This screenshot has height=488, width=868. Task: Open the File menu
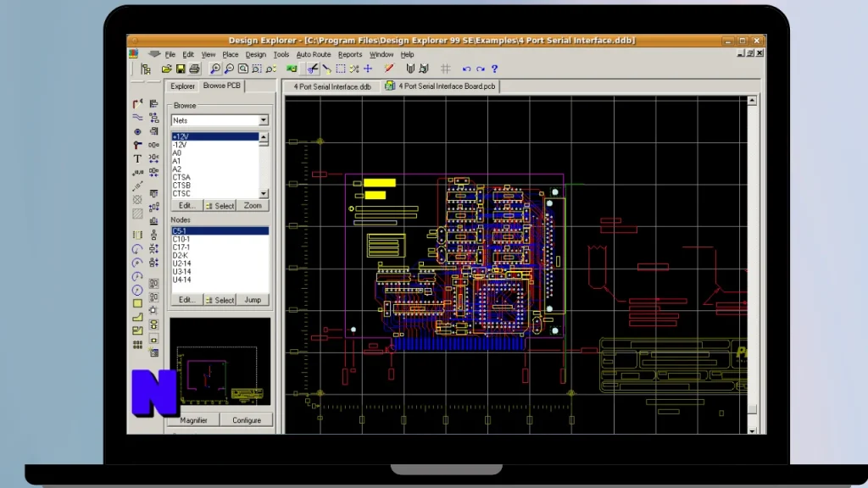170,54
